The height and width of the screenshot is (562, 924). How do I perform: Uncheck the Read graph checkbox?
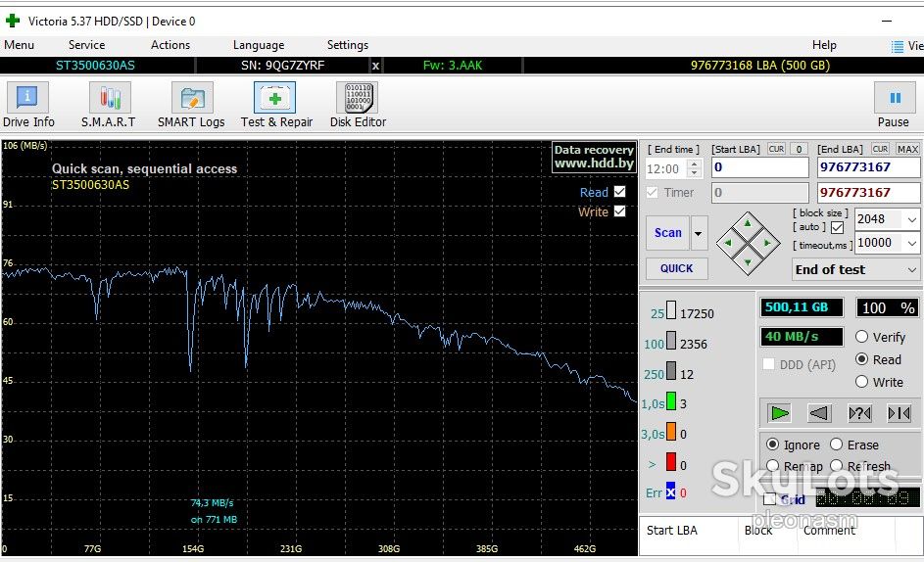point(619,192)
